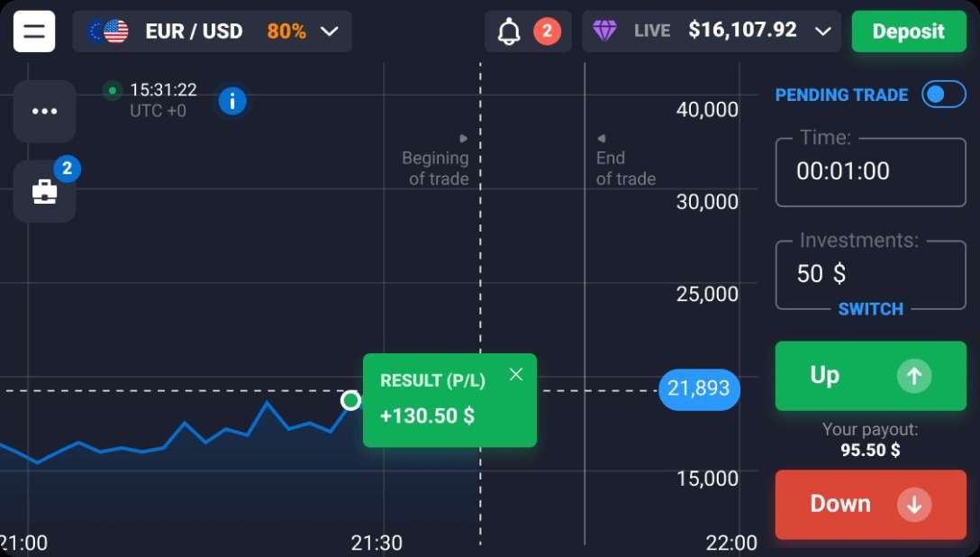Image resolution: width=980 pixels, height=557 pixels.
Task: Open the briefcase trades panel
Action: 44,191
